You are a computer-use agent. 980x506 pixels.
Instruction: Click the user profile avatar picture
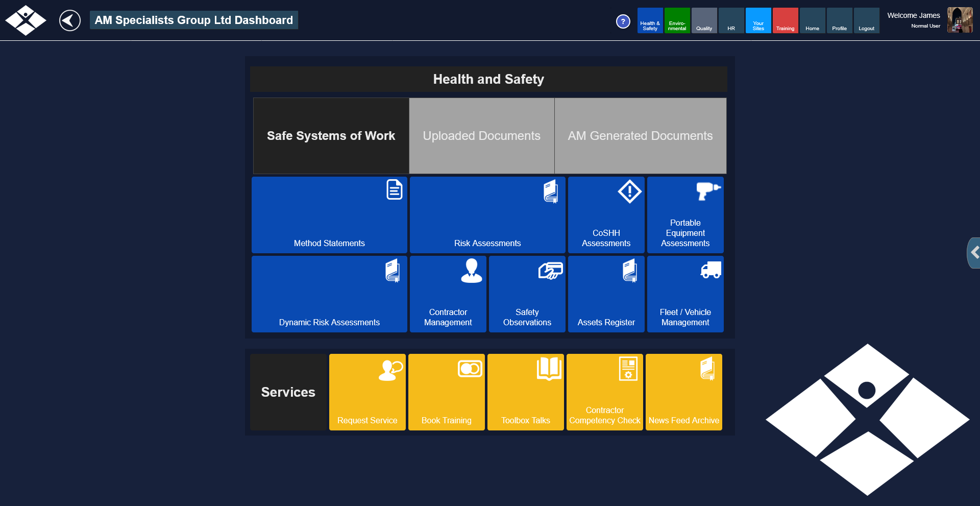pos(960,20)
